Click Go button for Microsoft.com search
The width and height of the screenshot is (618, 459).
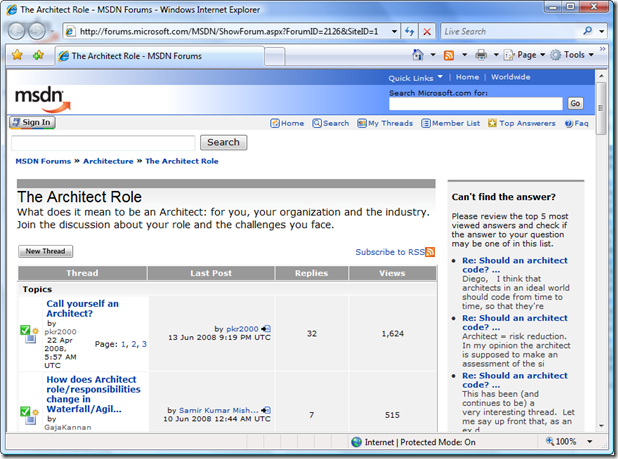click(x=575, y=103)
